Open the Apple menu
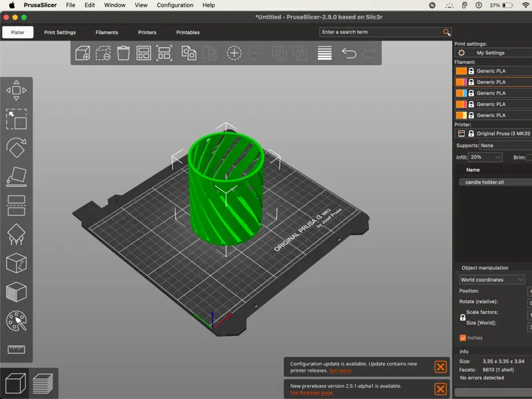 pos(12,5)
